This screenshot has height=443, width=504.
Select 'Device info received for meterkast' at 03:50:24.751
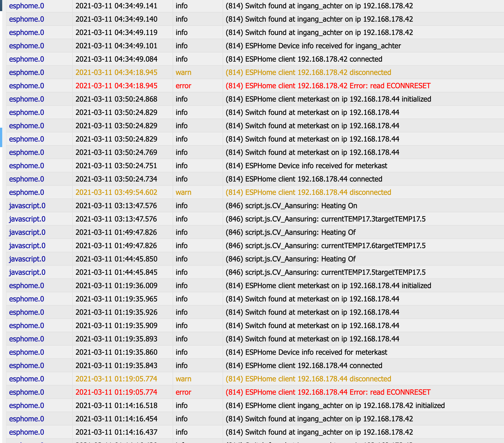pyautogui.click(x=306, y=166)
